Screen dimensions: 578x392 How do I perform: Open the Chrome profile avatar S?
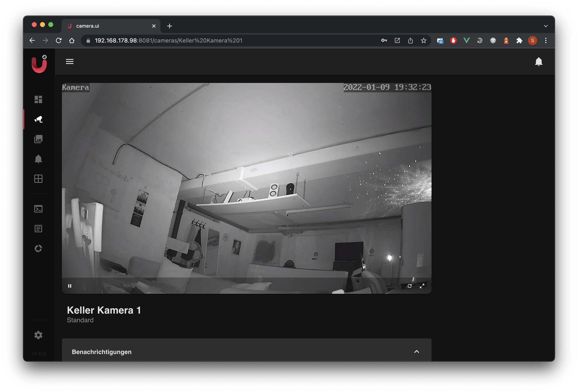click(532, 41)
